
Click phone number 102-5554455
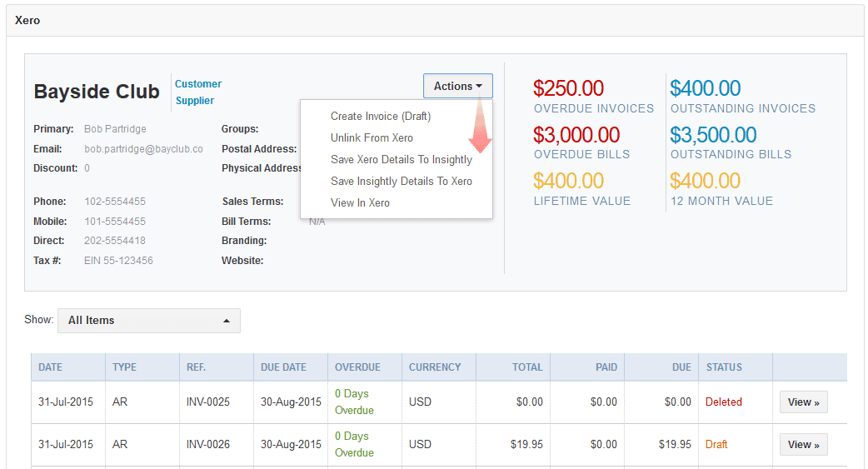pos(115,202)
